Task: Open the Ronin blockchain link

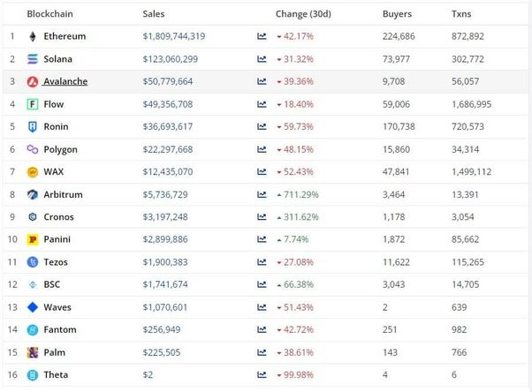Action: click(56, 126)
